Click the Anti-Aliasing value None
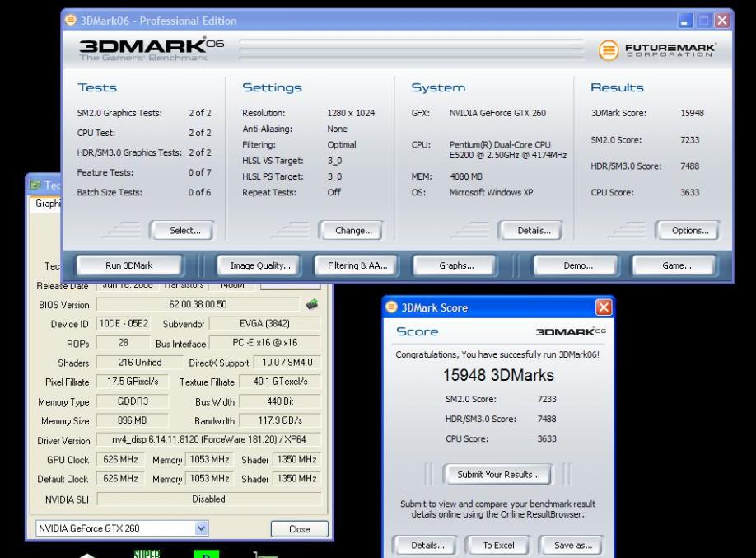Viewport: 756px width, 558px height. [x=337, y=129]
